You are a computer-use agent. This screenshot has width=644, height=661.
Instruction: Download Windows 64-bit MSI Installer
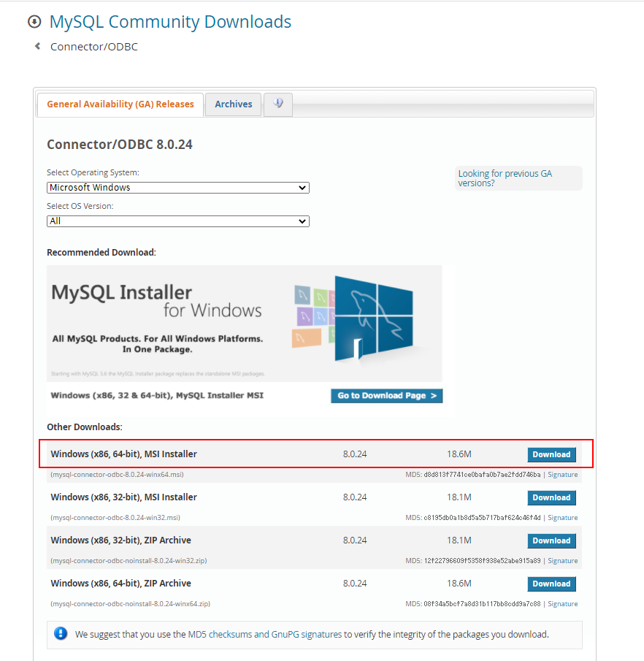pyautogui.click(x=551, y=454)
